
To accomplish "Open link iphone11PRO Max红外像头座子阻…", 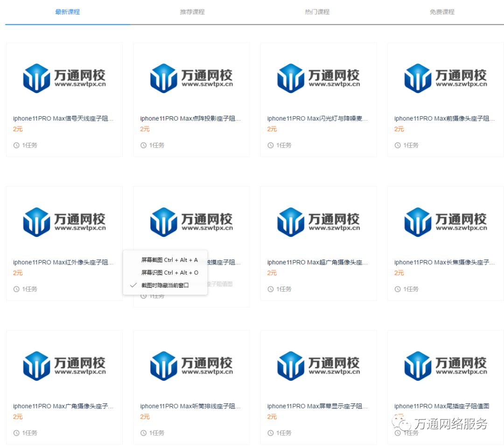I will tap(63, 262).
